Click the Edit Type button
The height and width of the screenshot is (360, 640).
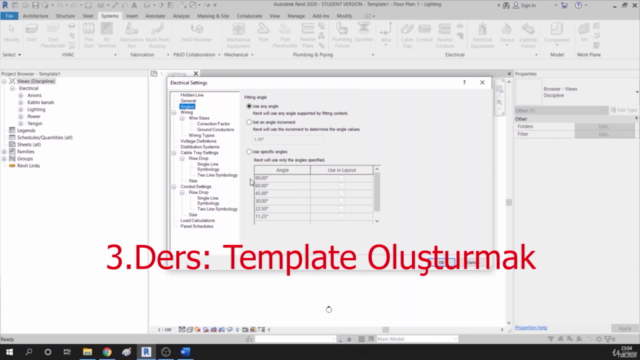tap(624, 110)
